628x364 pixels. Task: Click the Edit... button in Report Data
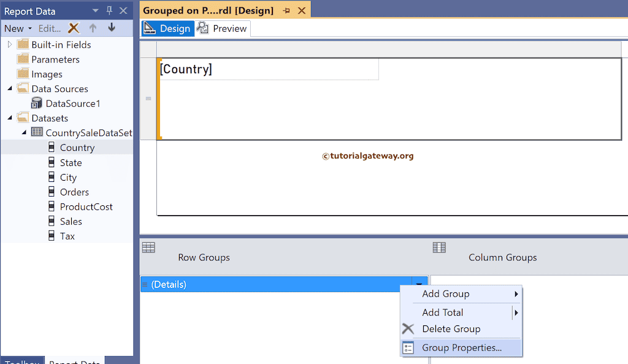(x=50, y=28)
